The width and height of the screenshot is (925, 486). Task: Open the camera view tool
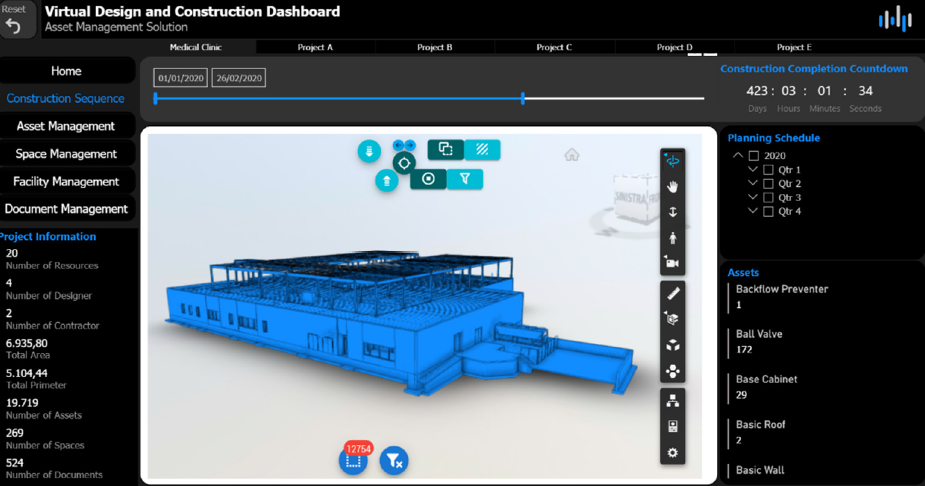tap(673, 263)
